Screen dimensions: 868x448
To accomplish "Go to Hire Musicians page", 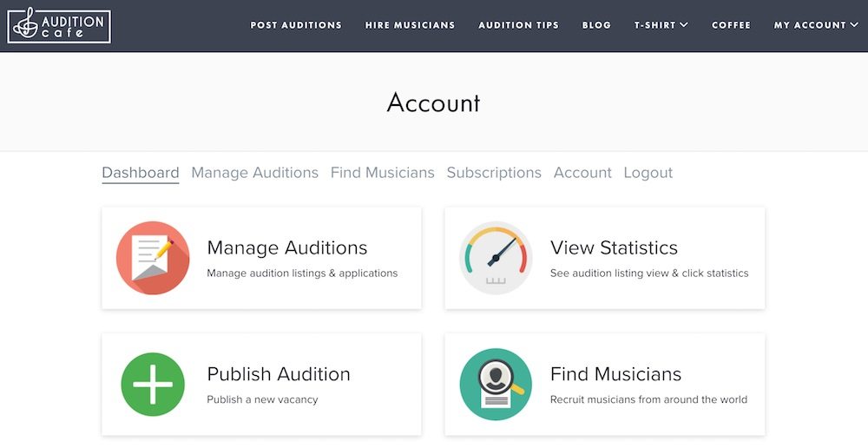I will [x=411, y=25].
